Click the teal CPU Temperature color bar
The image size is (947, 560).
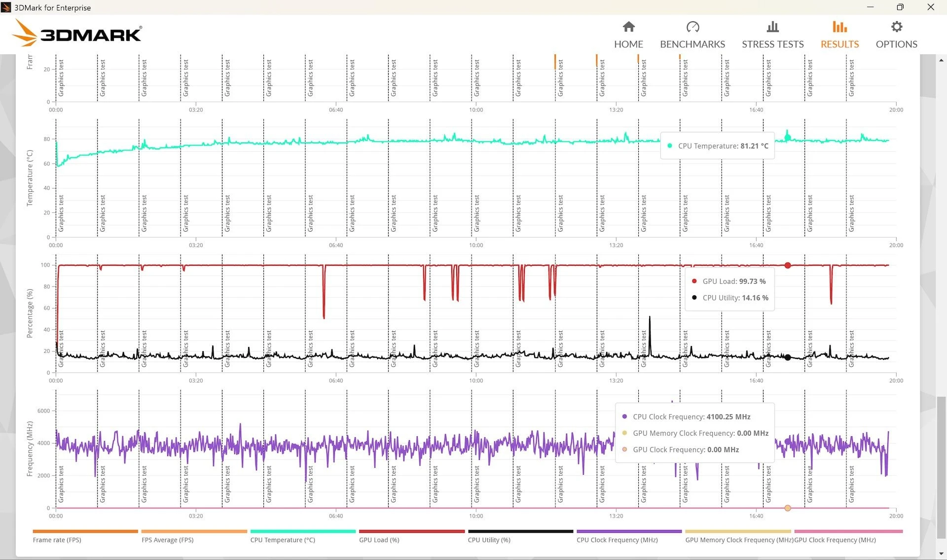coord(303,531)
